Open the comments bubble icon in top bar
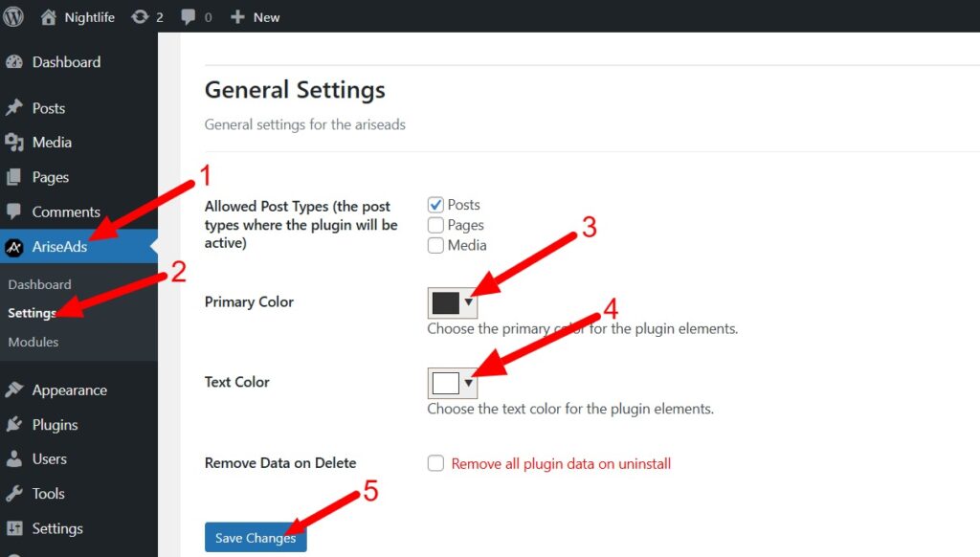 click(188, 17)
